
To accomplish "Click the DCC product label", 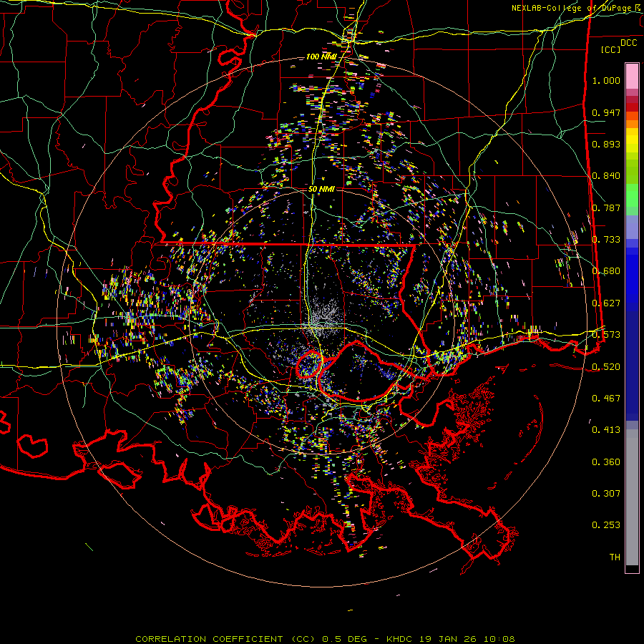I will tap(628, 42).
